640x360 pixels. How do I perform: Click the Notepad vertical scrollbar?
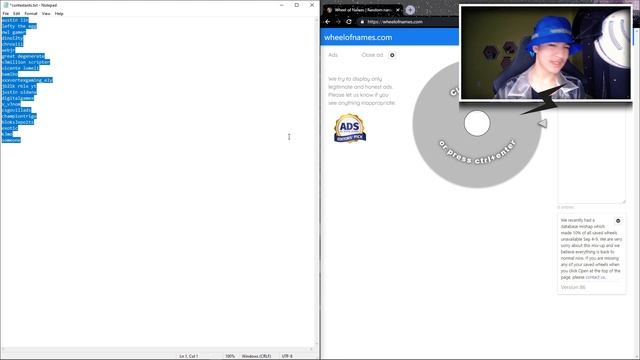point(317,182)
